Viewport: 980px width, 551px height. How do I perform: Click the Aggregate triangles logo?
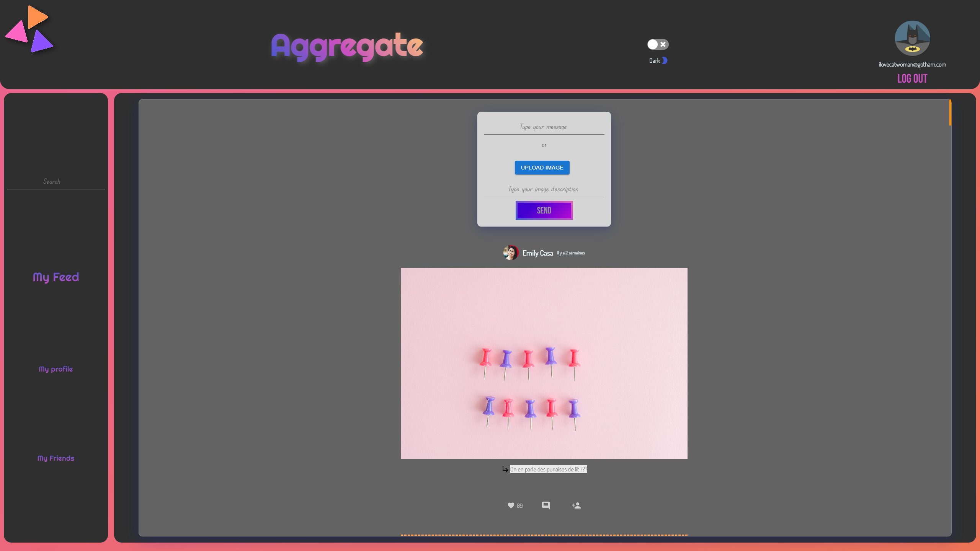click(29, 29)
